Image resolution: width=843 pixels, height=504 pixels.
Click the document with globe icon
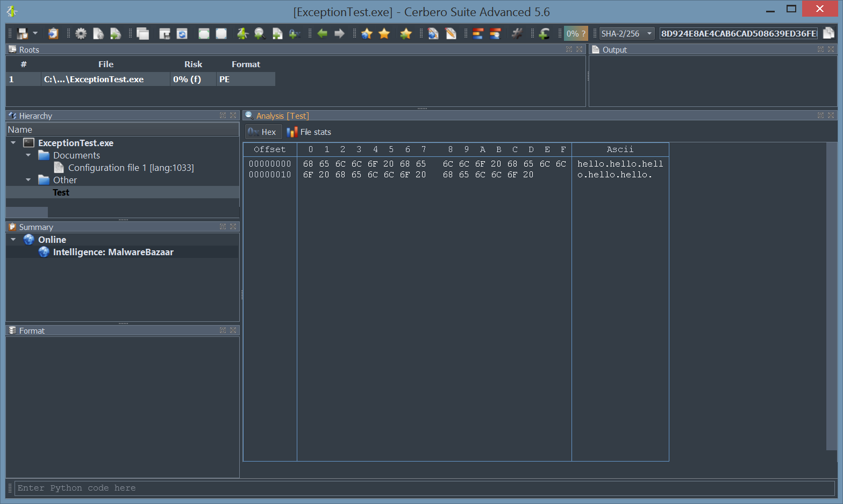433,33
